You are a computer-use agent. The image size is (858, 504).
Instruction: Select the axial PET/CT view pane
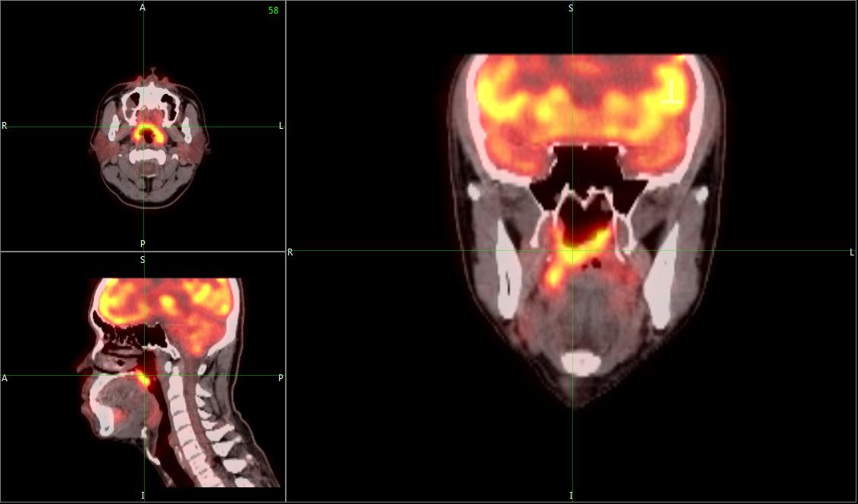(x=142, y=126)
